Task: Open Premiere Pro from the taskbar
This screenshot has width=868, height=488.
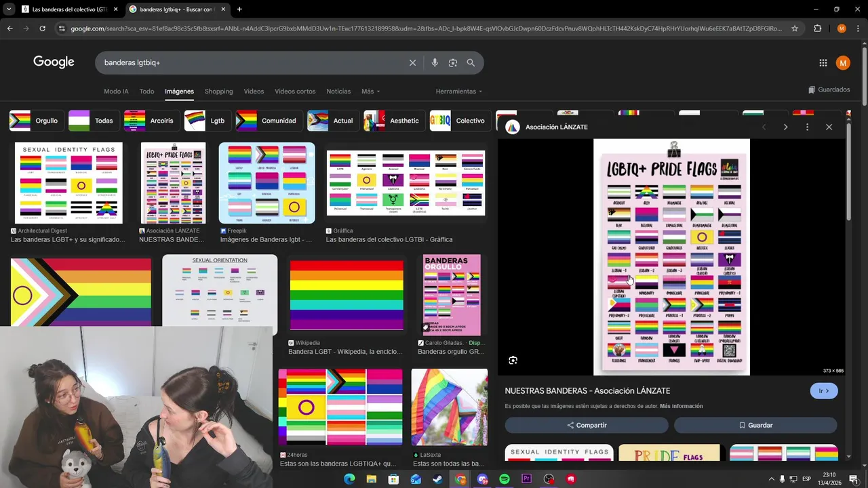Action: 527,479
